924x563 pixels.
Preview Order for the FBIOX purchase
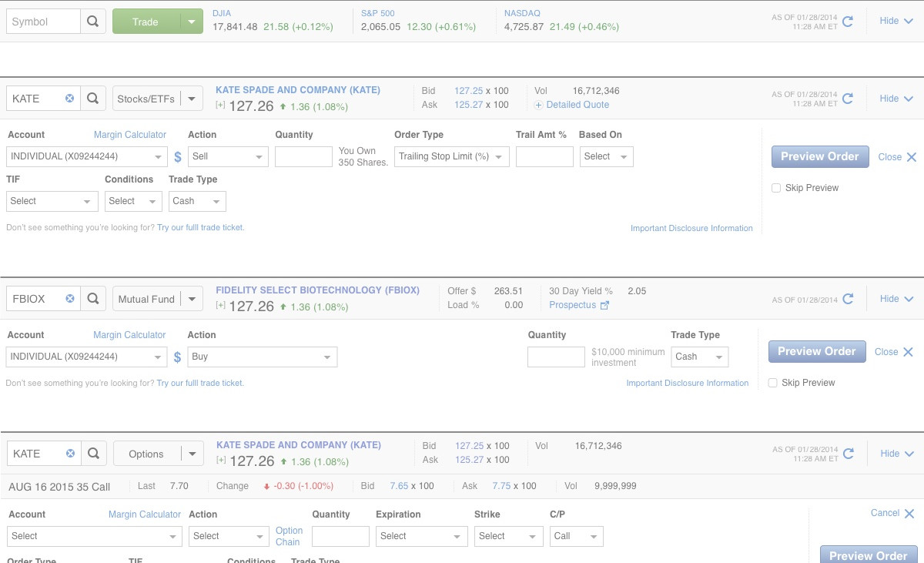pos(817,351)
